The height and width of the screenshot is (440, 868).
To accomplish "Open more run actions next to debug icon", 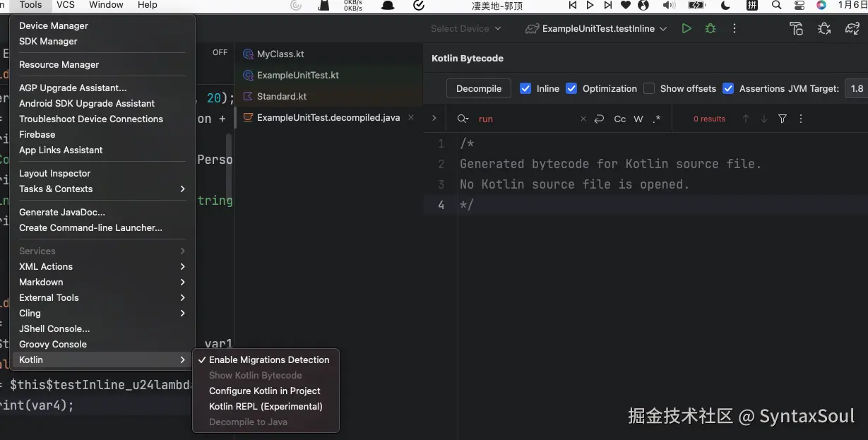I will [x=735, y=29].
